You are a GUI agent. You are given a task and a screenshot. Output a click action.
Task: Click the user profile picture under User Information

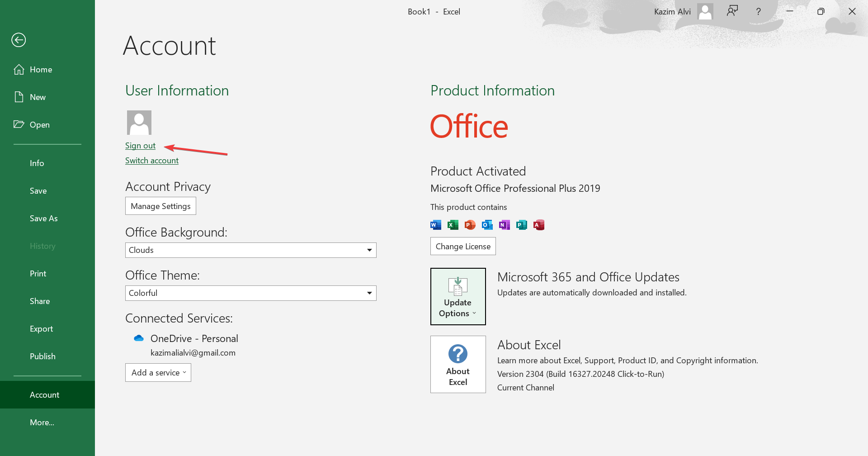[x=139, y=123]
